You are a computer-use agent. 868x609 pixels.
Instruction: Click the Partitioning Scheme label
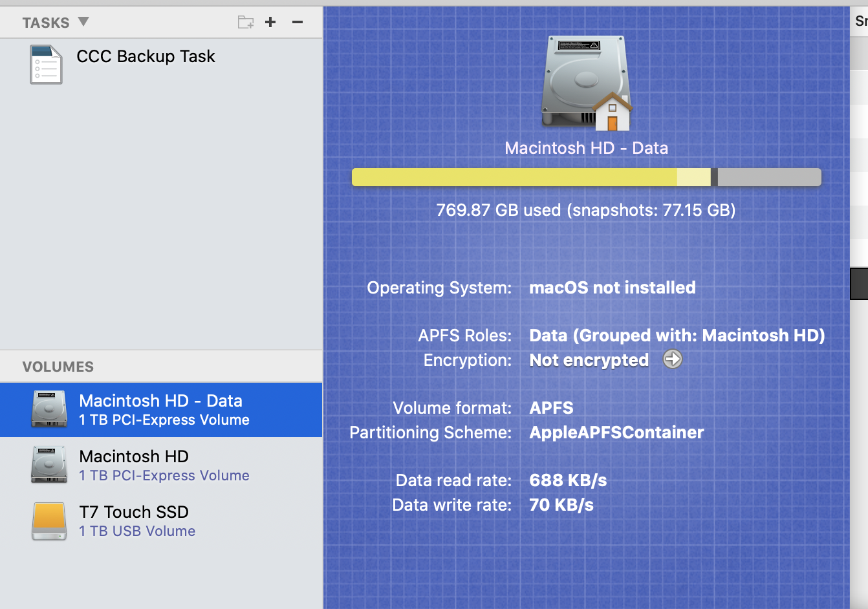[x=431, y=433]
